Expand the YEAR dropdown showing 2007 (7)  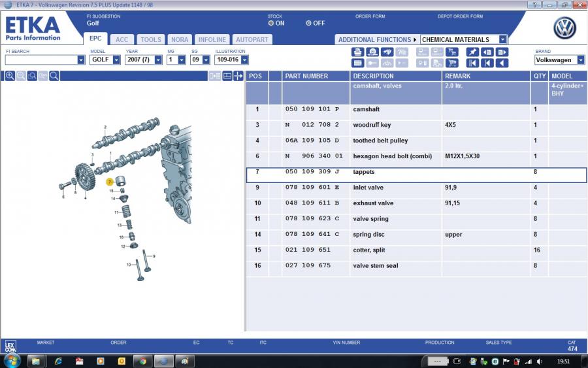[x=158, y=60]
